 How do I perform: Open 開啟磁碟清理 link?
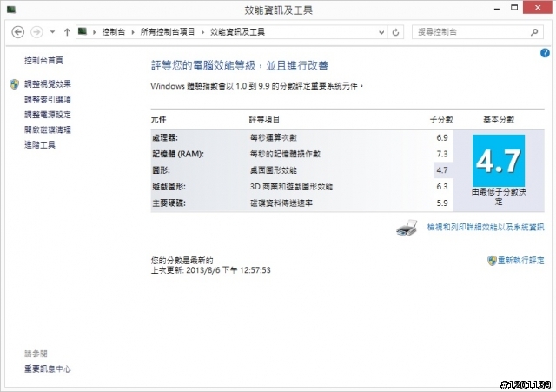tap(48, 130)
